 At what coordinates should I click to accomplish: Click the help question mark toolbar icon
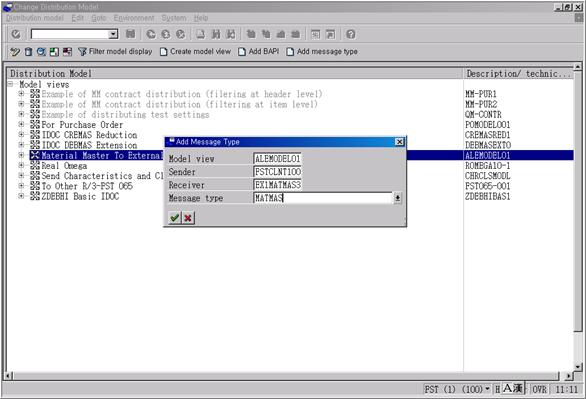[x=351, y=34]
